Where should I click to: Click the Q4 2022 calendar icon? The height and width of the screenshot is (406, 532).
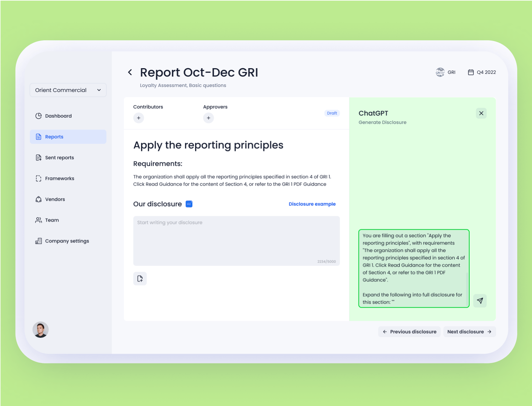[x=471, y=72]
